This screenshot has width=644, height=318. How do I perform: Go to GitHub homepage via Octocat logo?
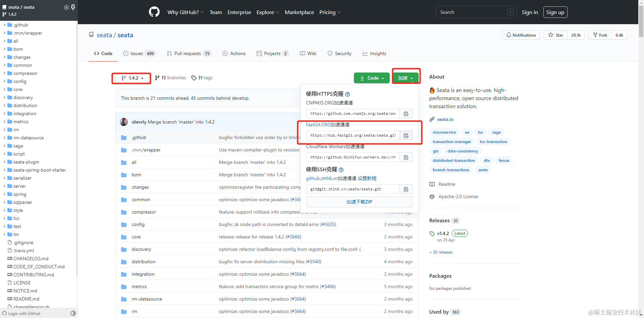tap(154, 12)
